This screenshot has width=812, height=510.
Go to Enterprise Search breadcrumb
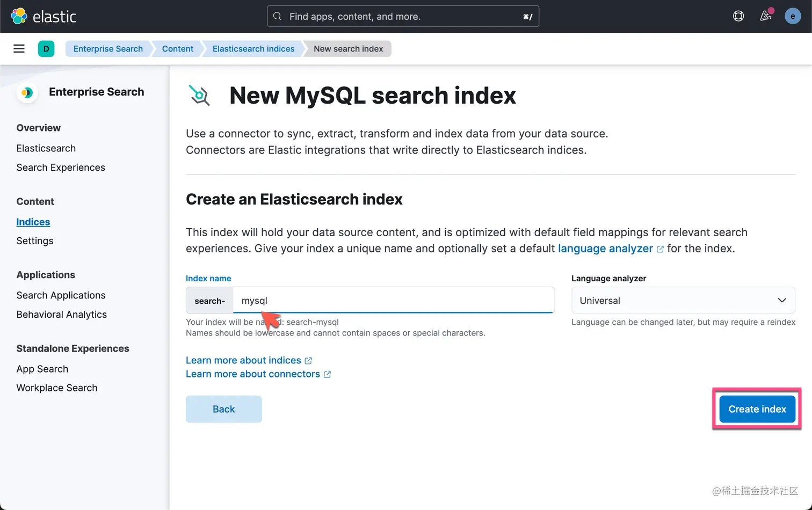pyautogui.click(x=108, y=49)
